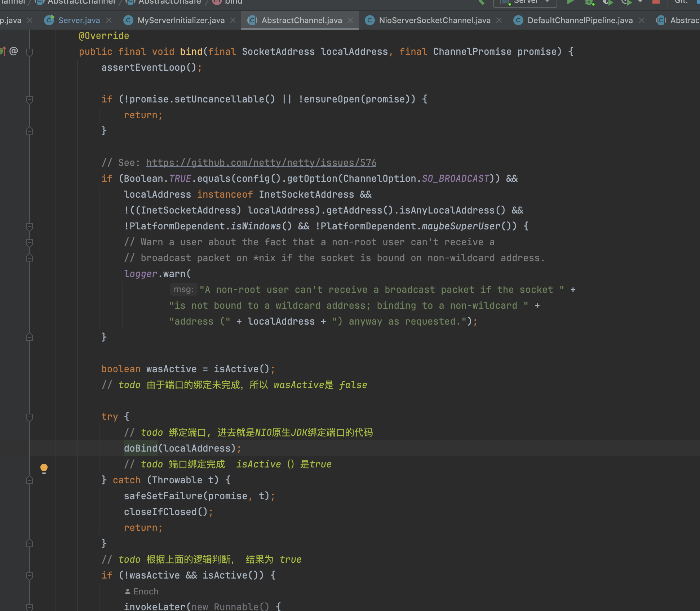Viewport: 700px width, 611px height.
Task: Click setUncancellable in the if condition
Action: (220, 99)
